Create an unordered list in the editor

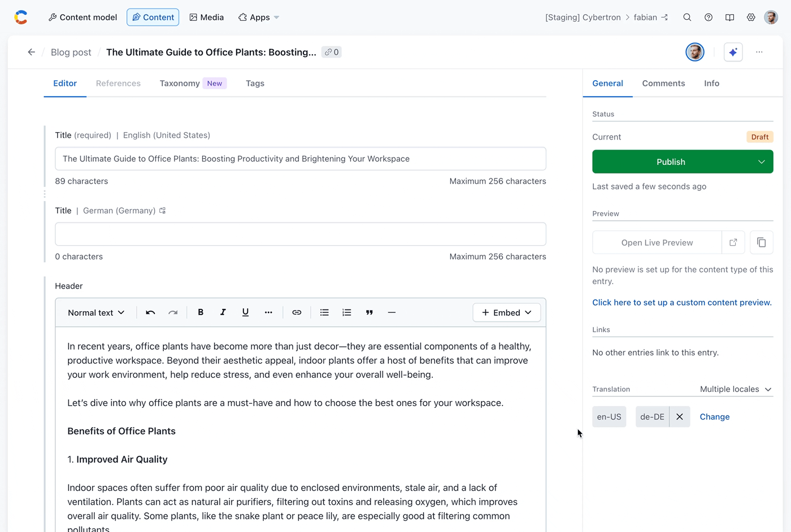324,312
